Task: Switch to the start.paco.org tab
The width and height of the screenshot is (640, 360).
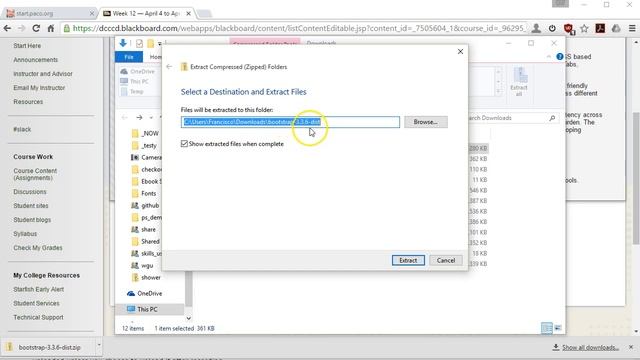Action: pos(49,13)
